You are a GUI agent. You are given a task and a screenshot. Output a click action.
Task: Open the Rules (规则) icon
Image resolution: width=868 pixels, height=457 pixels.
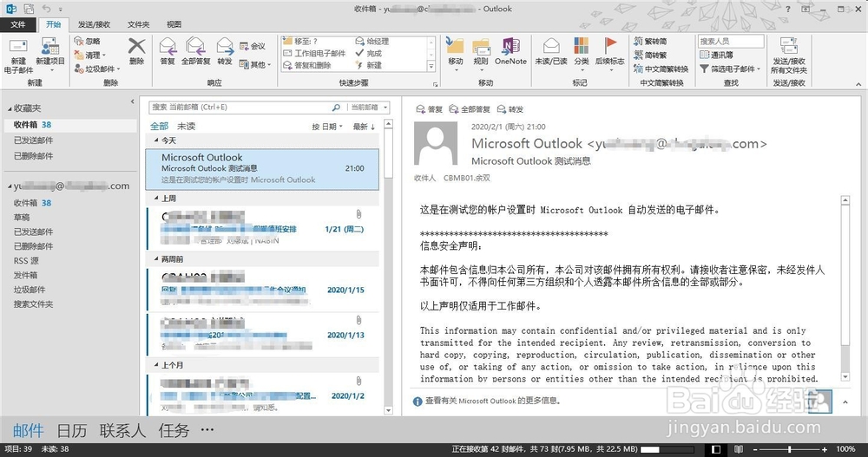click(481, 47)
